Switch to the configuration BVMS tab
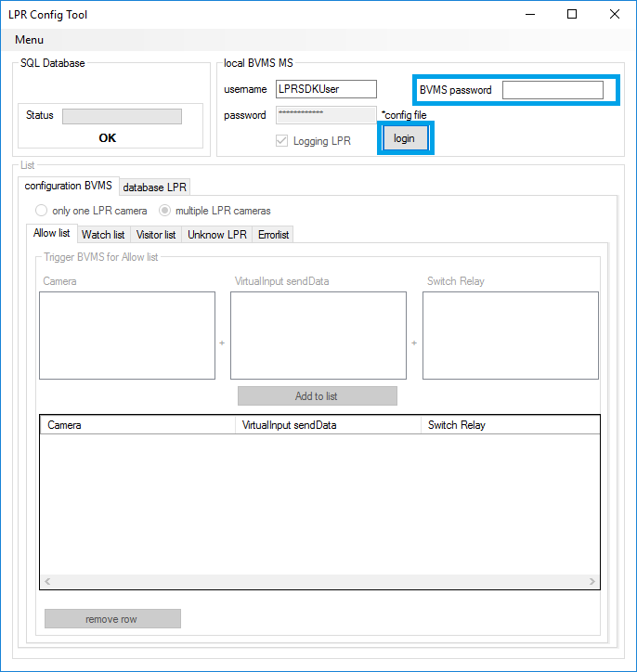This screenshot has height=672, width=637. tap(68, 186)
